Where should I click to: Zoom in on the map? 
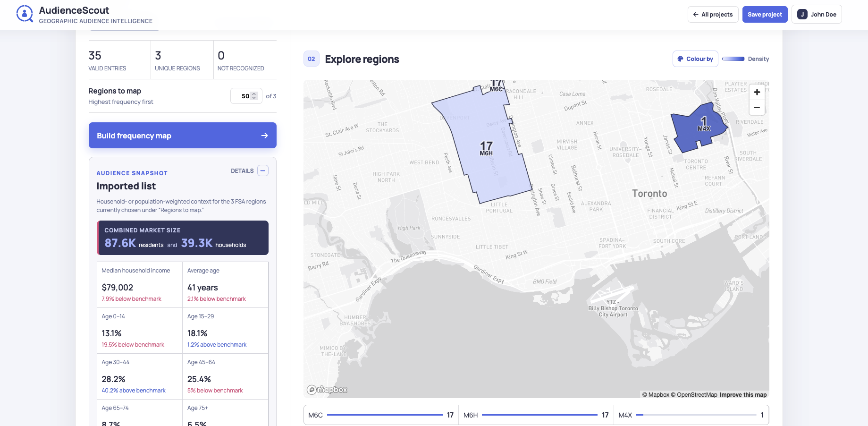click(x=757, y=92)
